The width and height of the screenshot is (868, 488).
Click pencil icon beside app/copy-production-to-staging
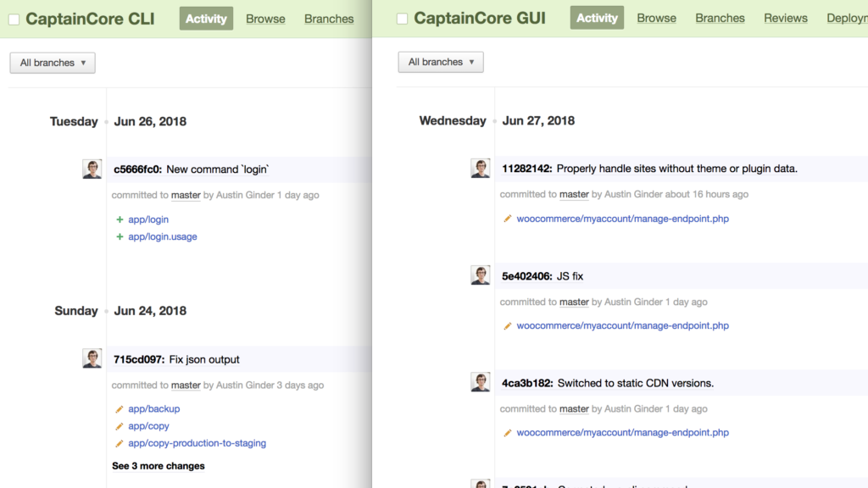[x=120, y=443]
